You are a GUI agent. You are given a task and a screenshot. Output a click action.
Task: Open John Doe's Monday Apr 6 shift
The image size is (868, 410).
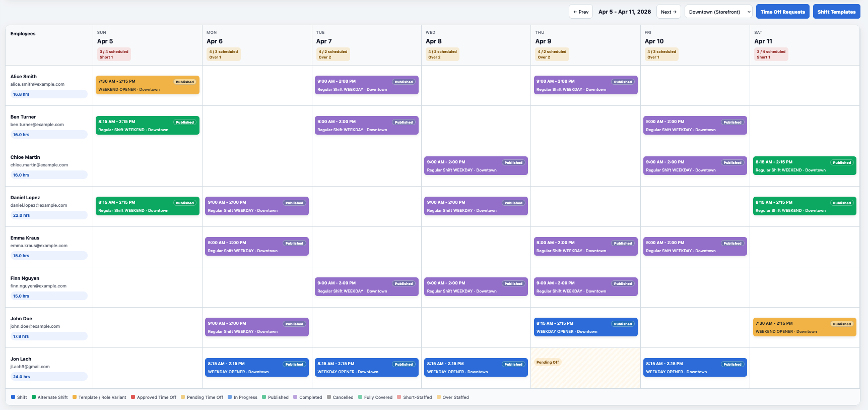pyautogui.click(x=257, y=327)
